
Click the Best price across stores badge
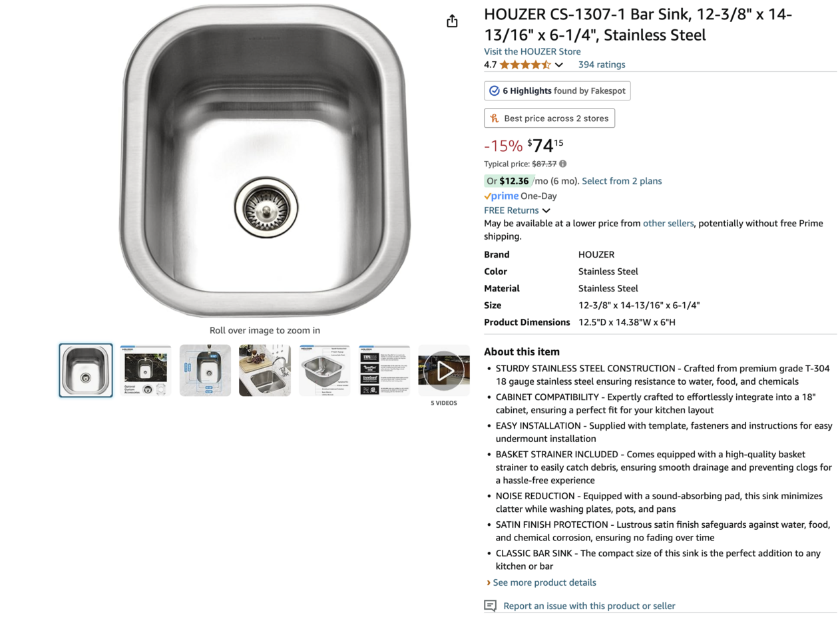click(x=549, y=118)
